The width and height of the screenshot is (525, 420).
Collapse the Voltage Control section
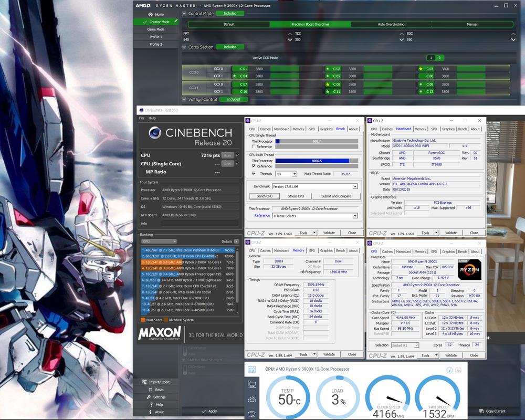184,99
